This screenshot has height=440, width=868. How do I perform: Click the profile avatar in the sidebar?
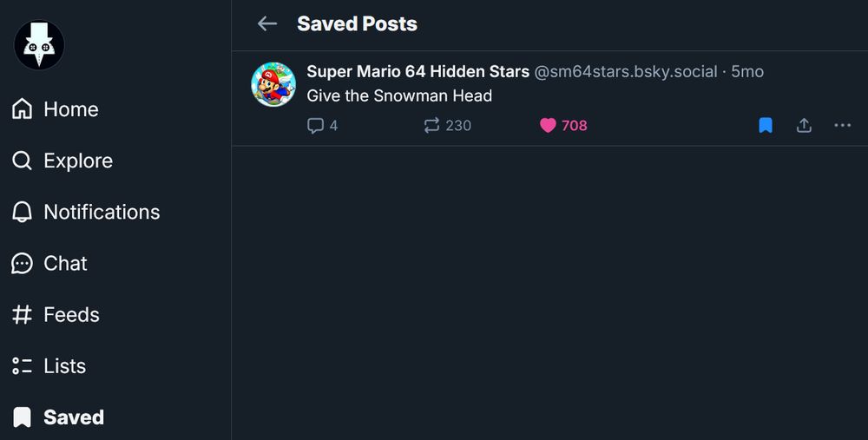[x=39, y=45]
